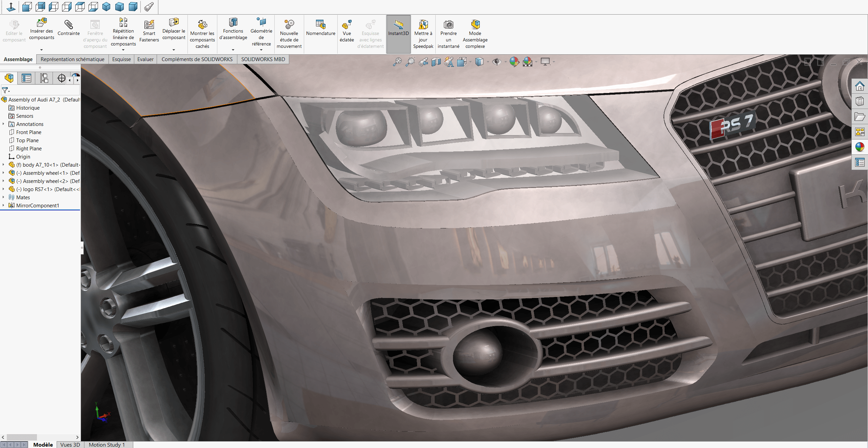Image resolution: width=868 pixels, height=448 pixels.
Task: Click Prendre un instantané
Action: (x=448, y=34)
